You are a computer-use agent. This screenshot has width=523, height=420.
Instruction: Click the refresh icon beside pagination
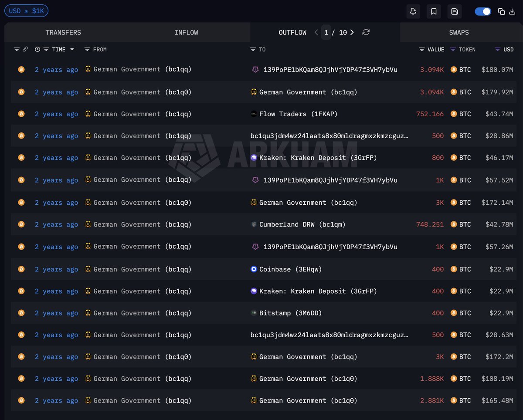point(366,32)
